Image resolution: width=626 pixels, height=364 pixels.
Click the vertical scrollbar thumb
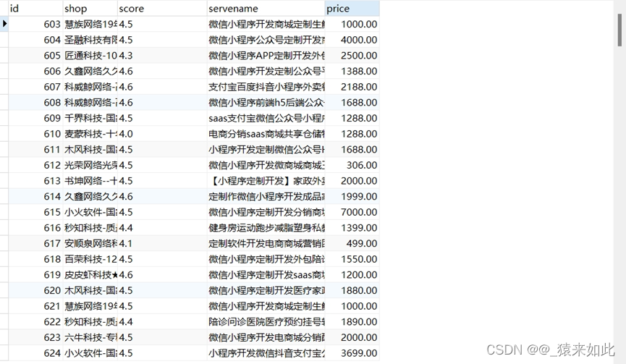(619, 30)
